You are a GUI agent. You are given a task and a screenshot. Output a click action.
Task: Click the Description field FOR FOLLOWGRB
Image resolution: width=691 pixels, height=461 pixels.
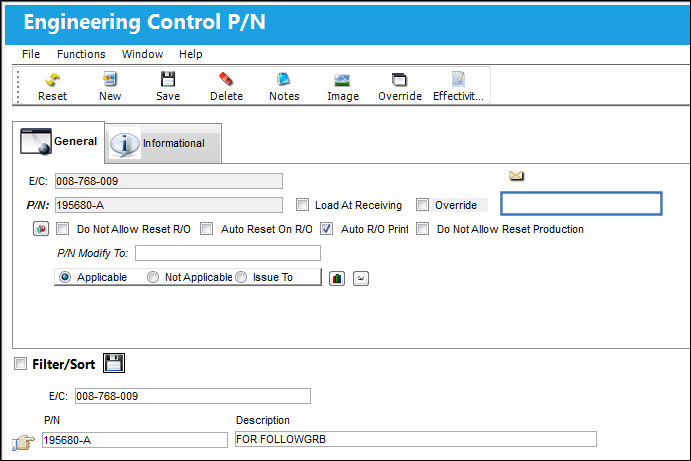(416, 439)
